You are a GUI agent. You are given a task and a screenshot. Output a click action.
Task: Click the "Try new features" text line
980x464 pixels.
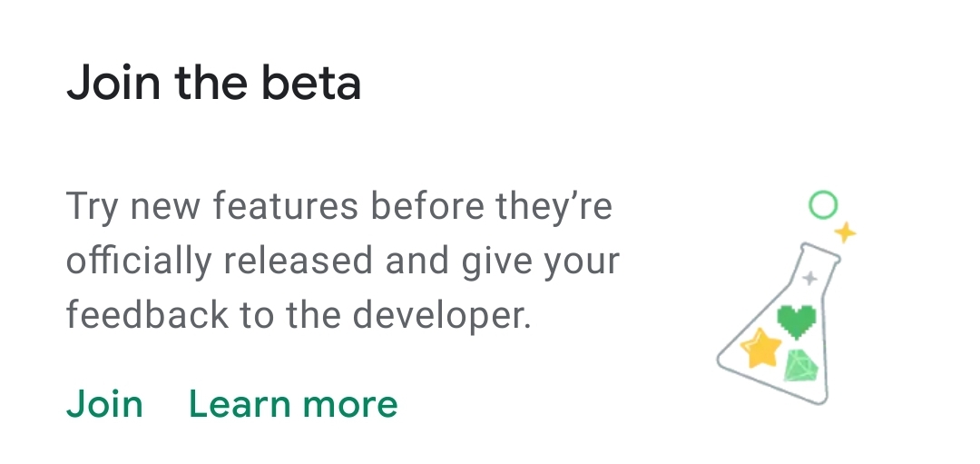339,207
